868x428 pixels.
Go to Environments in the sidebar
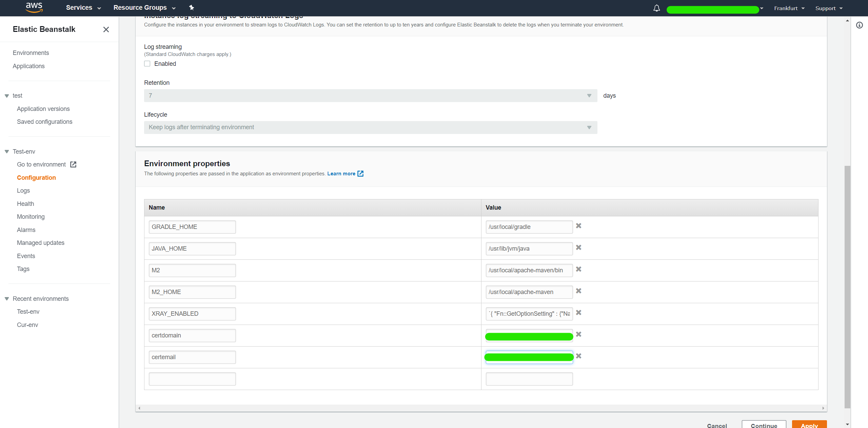[31, 53]
